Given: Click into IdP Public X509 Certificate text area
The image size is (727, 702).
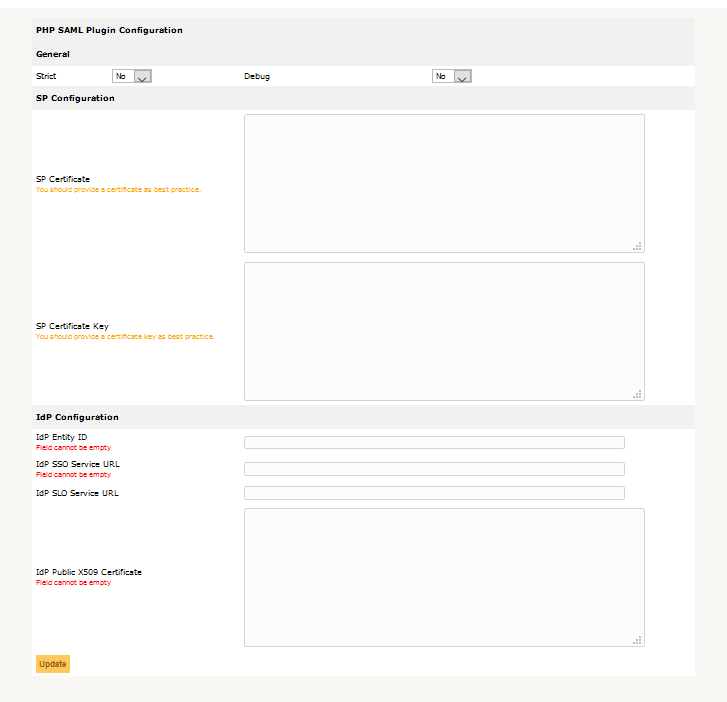Looking at the screenshot, I should 444,577.
